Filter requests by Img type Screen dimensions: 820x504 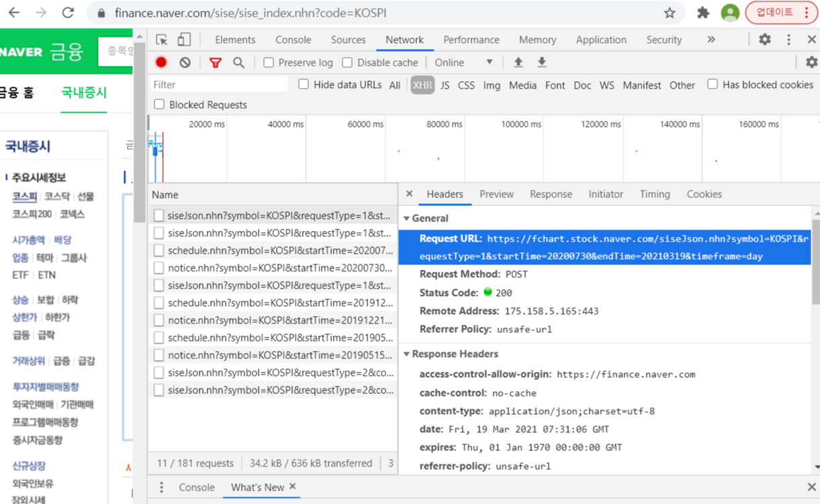[492, 85]
